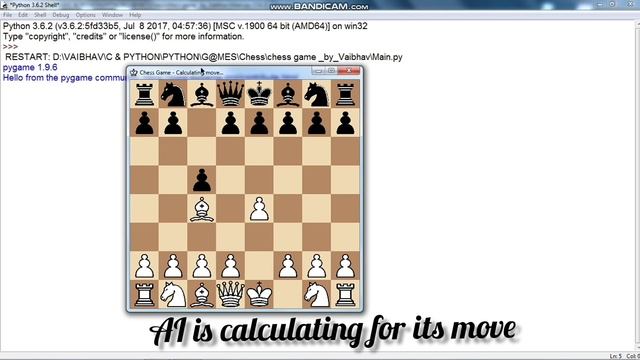
Task: Select the black knight on b8
Action: (x=173, y=94)
